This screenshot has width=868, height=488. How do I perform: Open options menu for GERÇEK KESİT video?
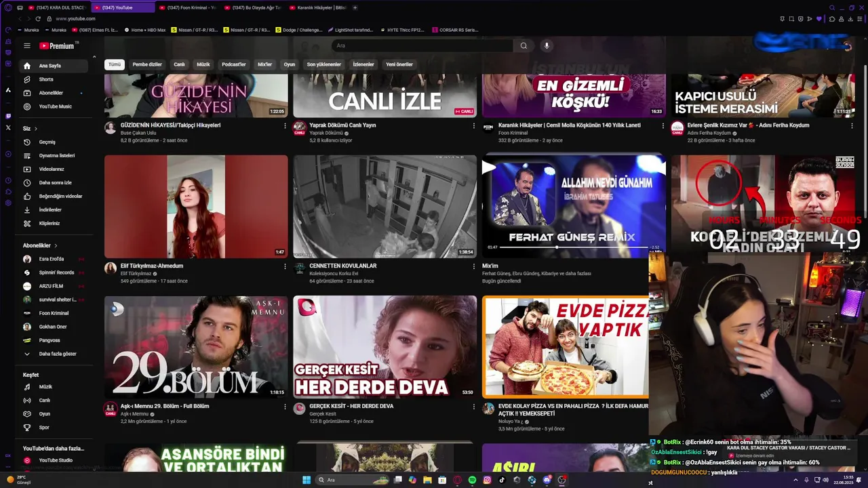click(473, 407)
